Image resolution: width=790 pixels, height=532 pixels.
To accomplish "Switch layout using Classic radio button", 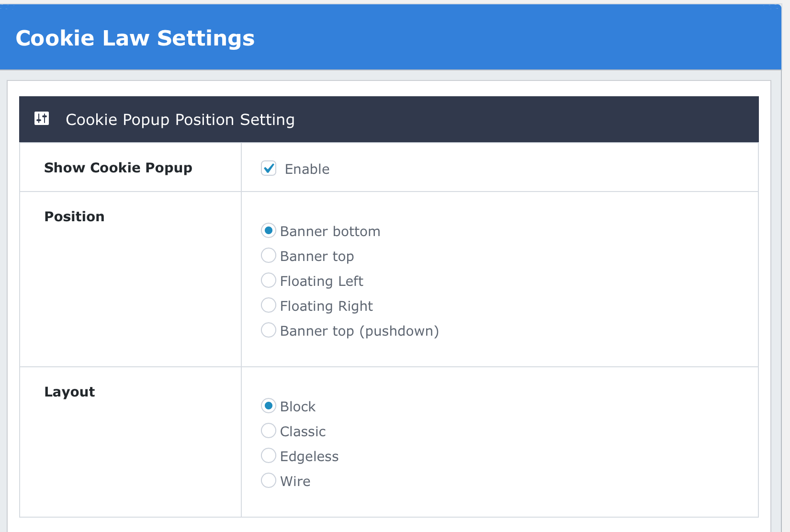I will pyautogui.click(x=269, y=431).
